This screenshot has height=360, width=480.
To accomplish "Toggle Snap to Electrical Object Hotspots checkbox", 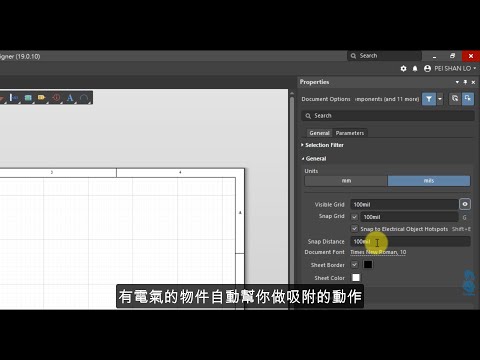I will click(354, 229).
